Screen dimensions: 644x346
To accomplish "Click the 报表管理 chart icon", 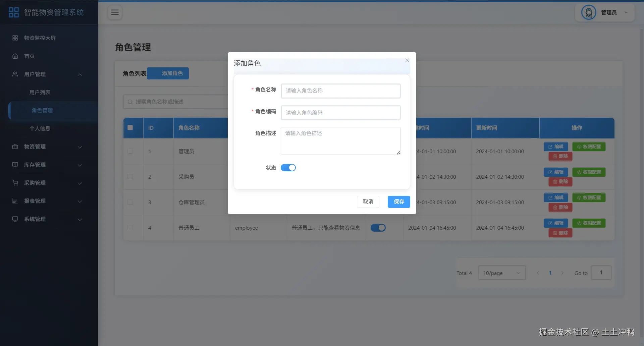I will tap(15, 201).
